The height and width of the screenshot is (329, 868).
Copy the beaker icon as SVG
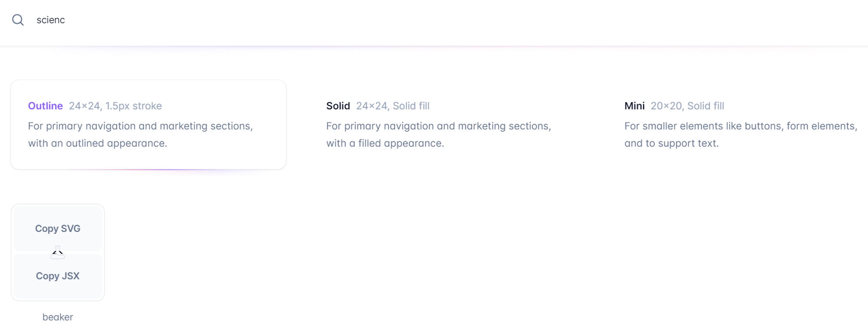click(58, 229)
